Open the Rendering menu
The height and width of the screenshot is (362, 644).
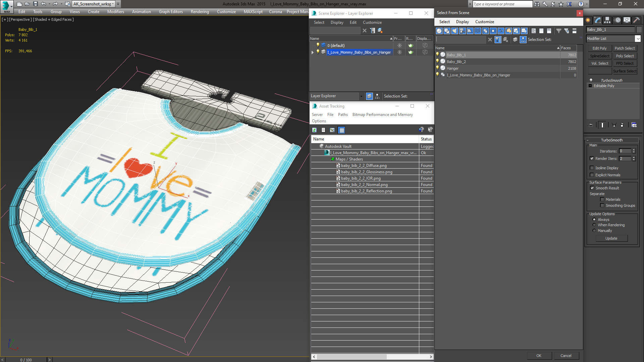[200, 12]
